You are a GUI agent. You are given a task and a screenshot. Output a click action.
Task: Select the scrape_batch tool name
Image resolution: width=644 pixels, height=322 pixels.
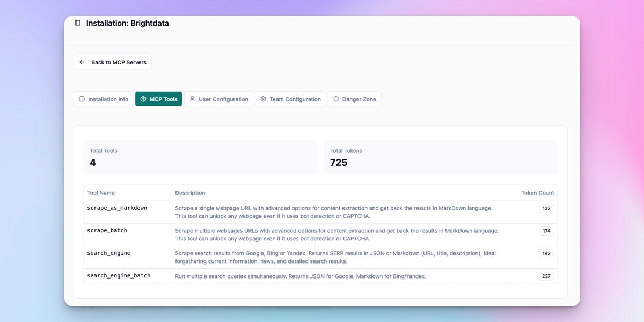107,230
